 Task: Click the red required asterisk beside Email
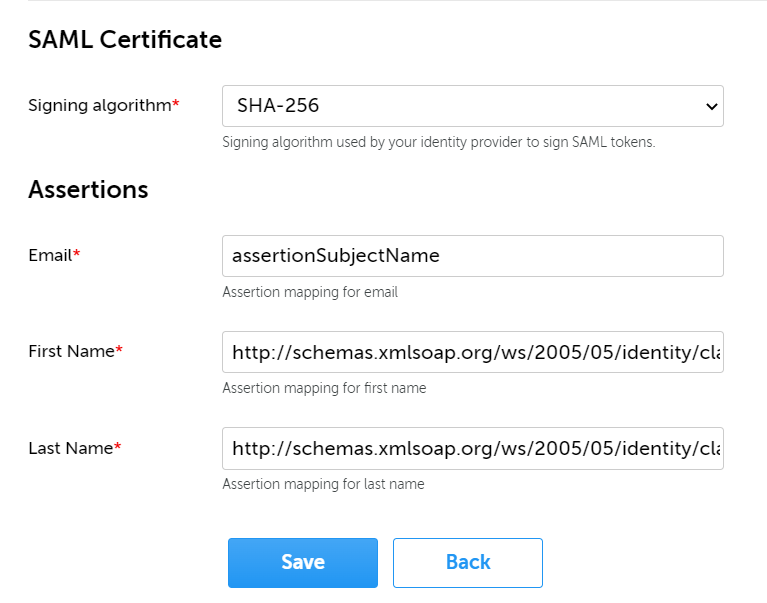(x=77, y=254)
